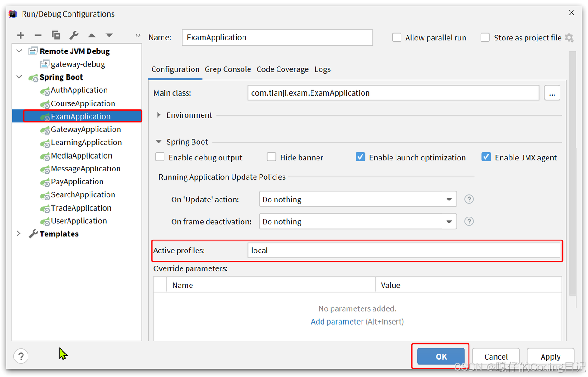
Task: Enable Allow parallel run checkbox
Action: 397,38
